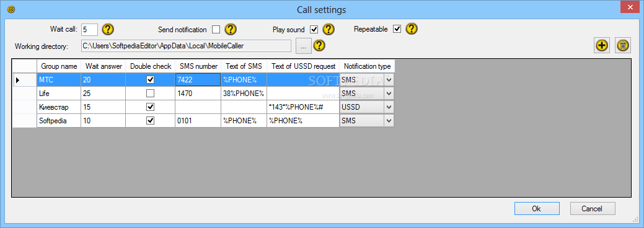Viewport: 644px width, 228px height.
Task: Click Wait answer cell with value 20
Action: (104, 80)
